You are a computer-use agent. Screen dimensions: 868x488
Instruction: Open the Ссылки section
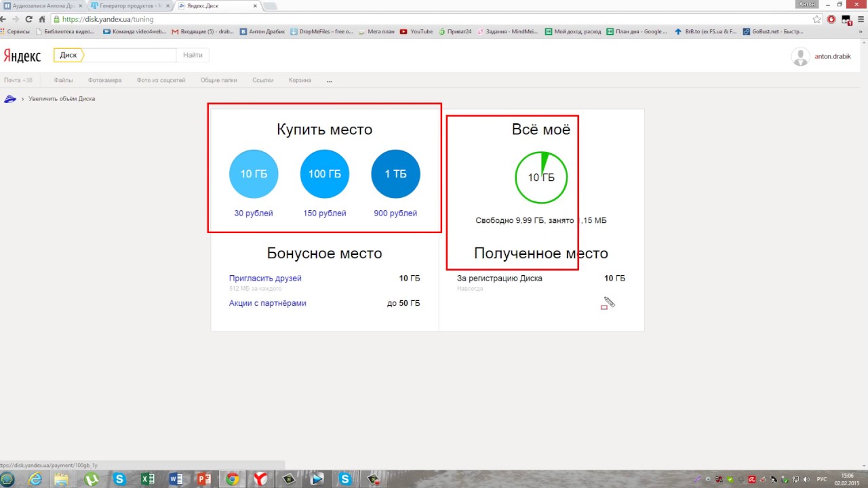click(x=263, y=80)
